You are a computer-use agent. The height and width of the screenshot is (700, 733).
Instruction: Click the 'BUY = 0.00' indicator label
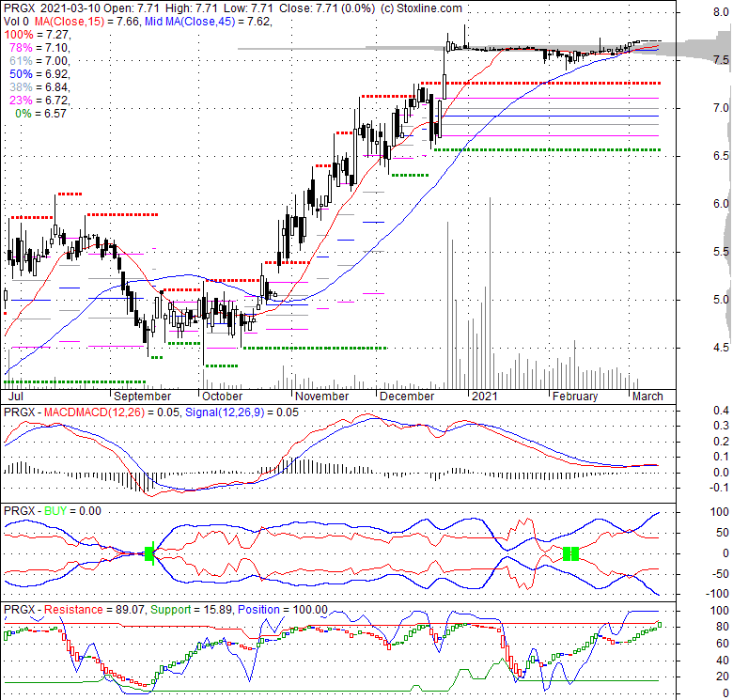tap(72, 511)
